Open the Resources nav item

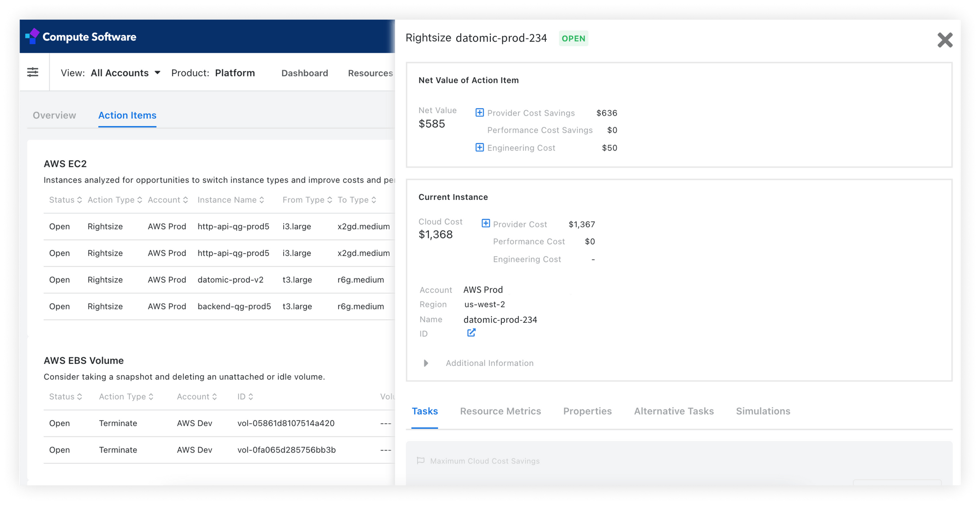click(x=370, y=73)
